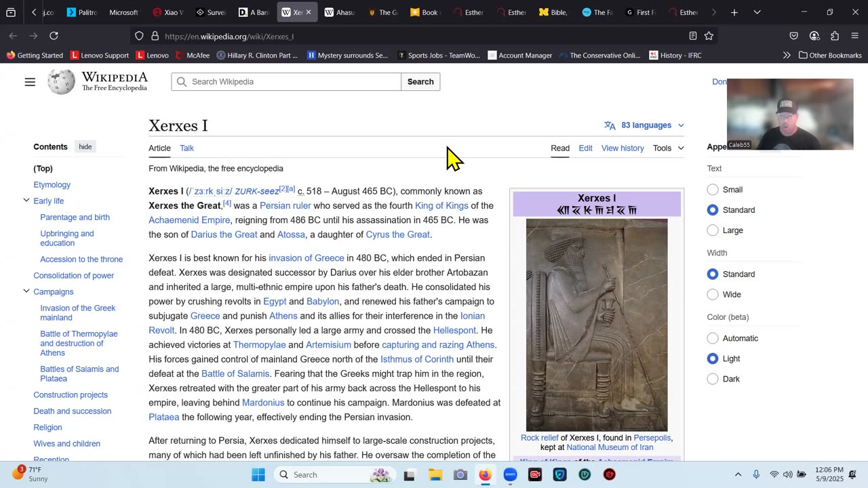This screenshot has width=868, height=488.
Task: Hide the Contents sidebar
Action: (85, 146)
